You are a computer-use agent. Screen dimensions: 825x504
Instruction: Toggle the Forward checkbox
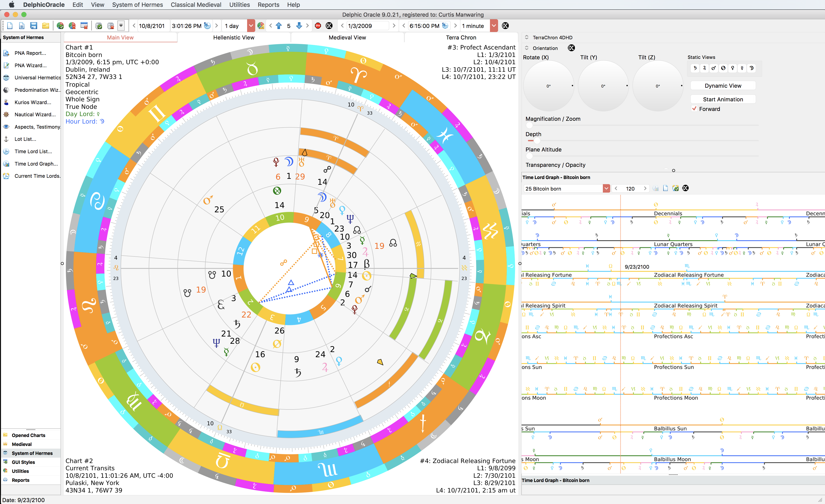(x=694, y=108)
